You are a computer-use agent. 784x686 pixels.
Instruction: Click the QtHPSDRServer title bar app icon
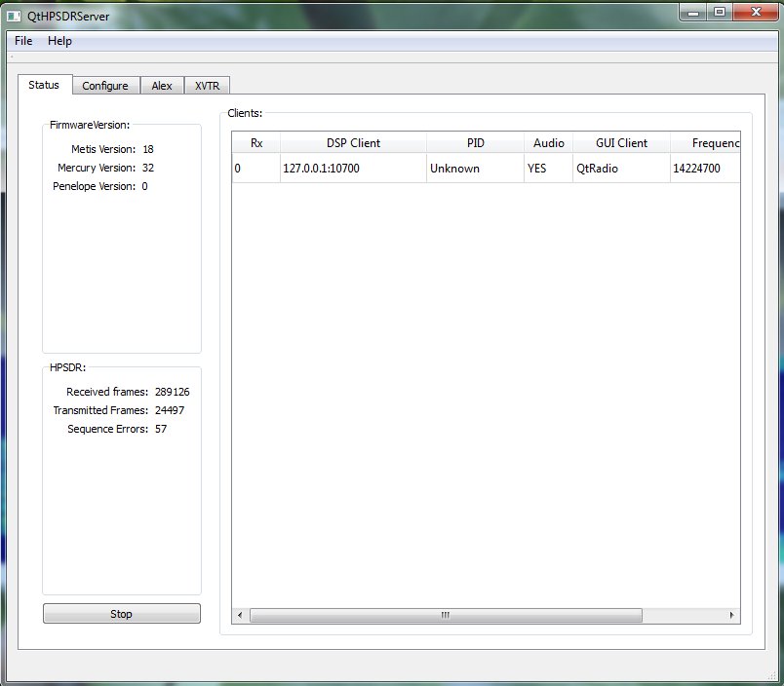coord(16,16)
